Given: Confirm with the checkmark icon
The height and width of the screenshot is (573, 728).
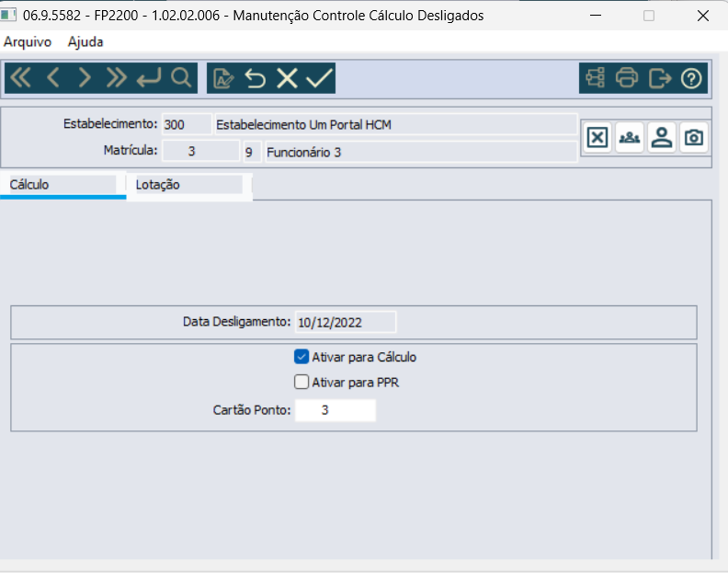Looking at the screenshot, I should [x=320, y=78].
